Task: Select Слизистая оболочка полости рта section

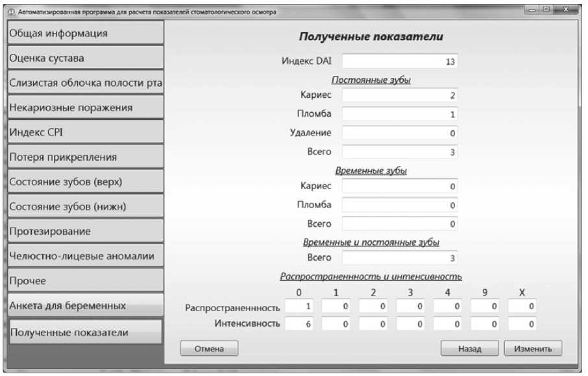Action: 86,82
